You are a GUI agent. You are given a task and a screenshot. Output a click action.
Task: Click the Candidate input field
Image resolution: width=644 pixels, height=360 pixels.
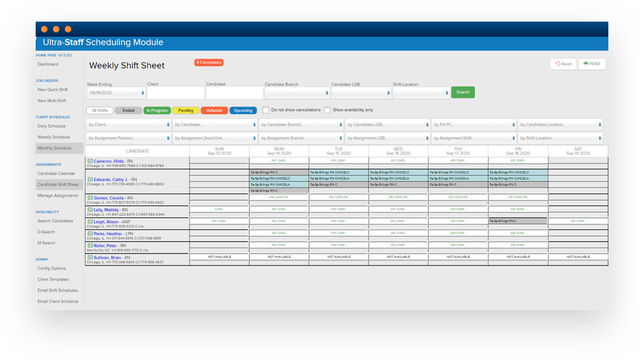coord(234,93)
